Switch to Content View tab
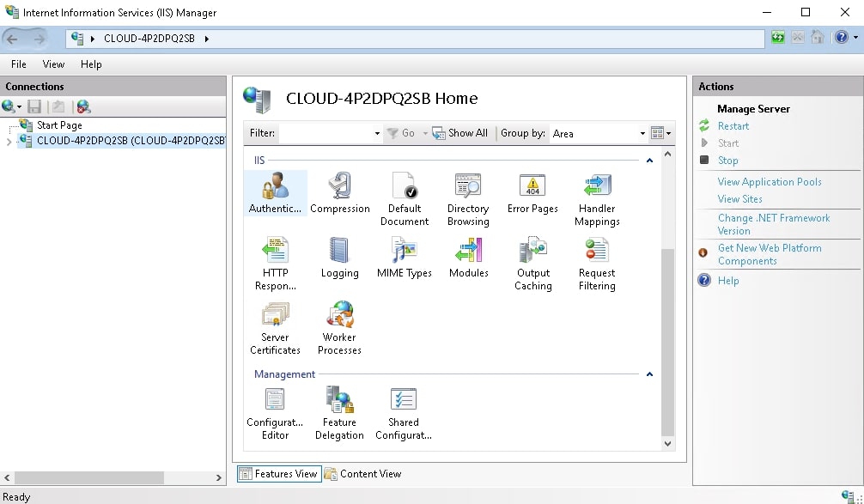864x504 pixels. [363, 474]
